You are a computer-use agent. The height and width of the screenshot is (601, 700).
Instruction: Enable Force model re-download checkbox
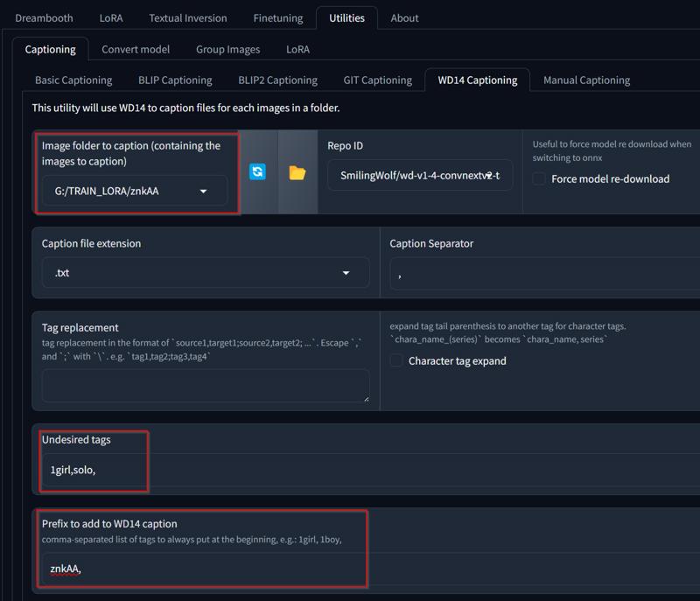[539, 178]
